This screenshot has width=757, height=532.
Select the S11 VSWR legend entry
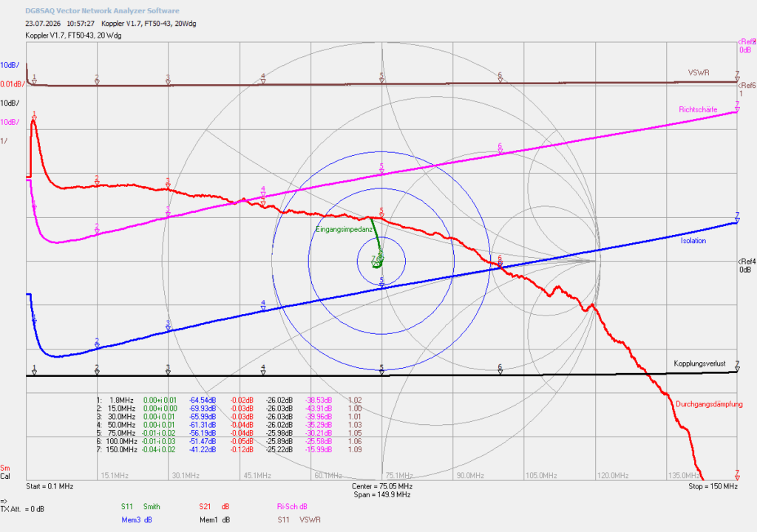click(x=299, y=520)
